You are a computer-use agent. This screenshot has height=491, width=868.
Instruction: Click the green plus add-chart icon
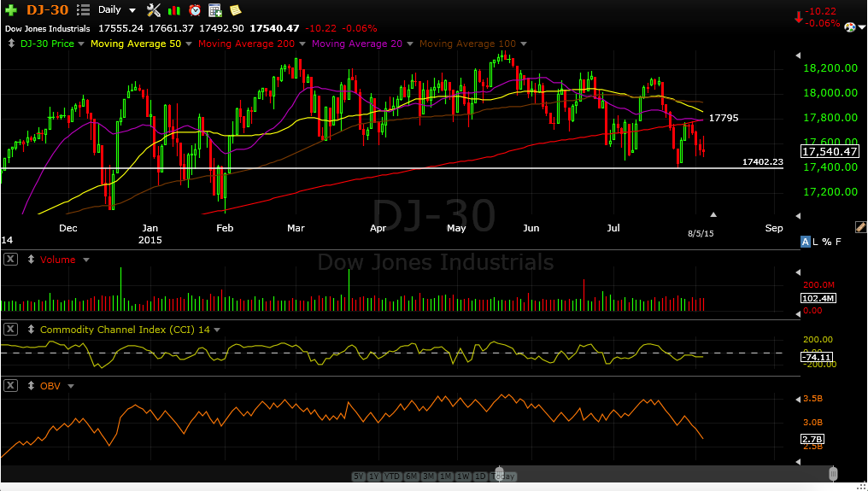pos(11,10)
